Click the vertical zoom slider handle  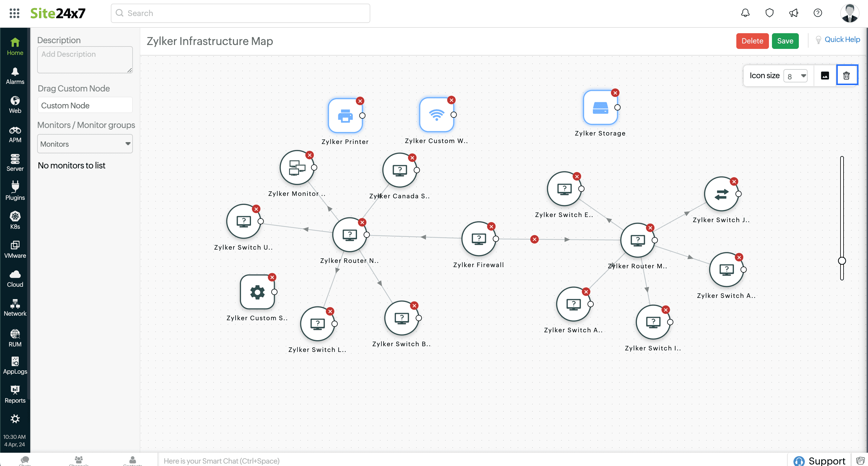(x=842, y=260)
